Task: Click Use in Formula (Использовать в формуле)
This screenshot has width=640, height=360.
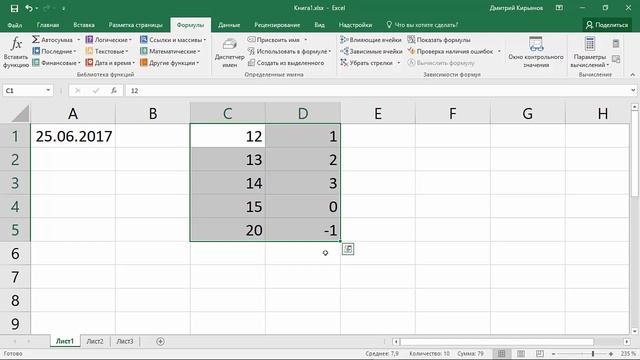Action: coord(289,51)
